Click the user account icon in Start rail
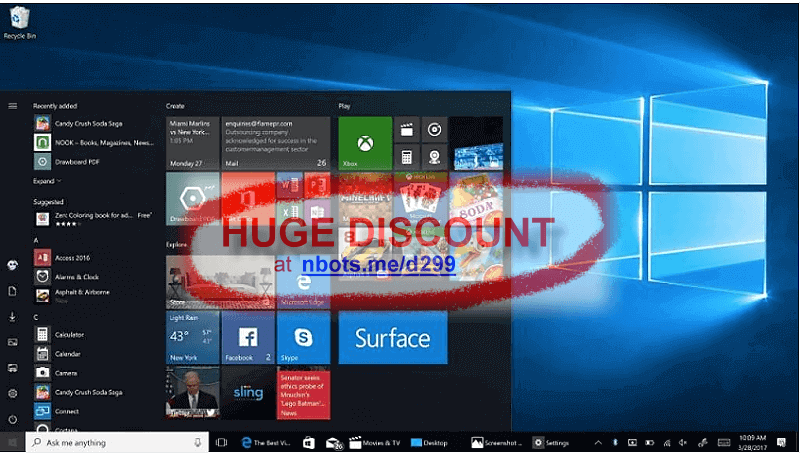This screenshot has height=453, width=800. [x=13, y=265]
